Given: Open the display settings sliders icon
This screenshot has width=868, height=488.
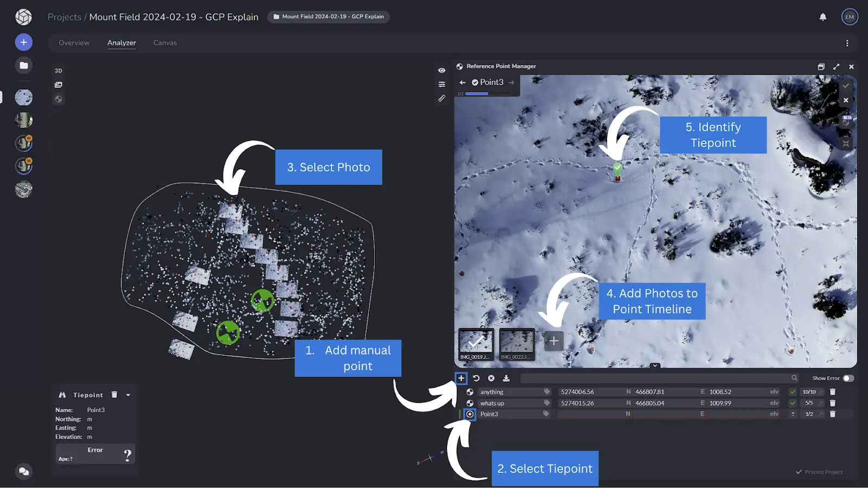Looking at the screenshot, I should 442,85.
